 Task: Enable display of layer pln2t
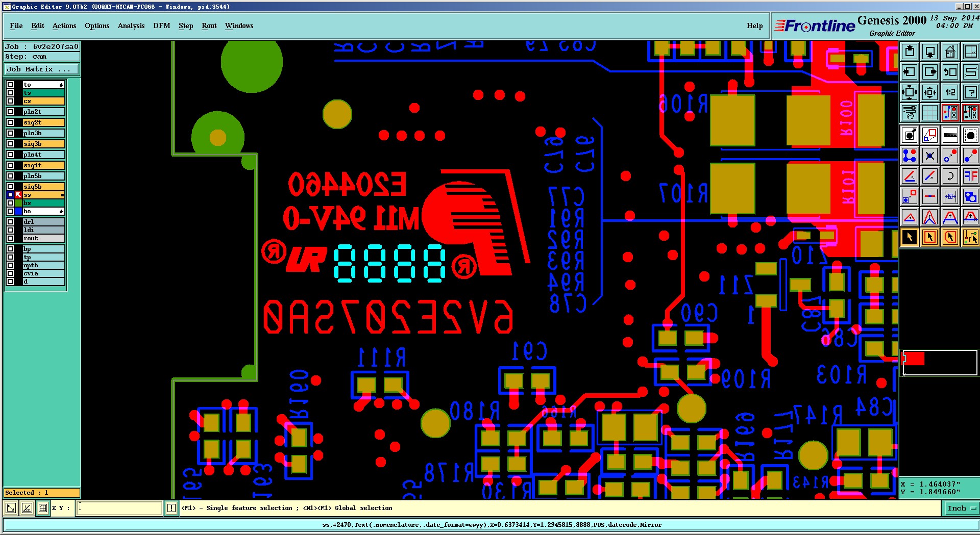(x=10, y=112)
